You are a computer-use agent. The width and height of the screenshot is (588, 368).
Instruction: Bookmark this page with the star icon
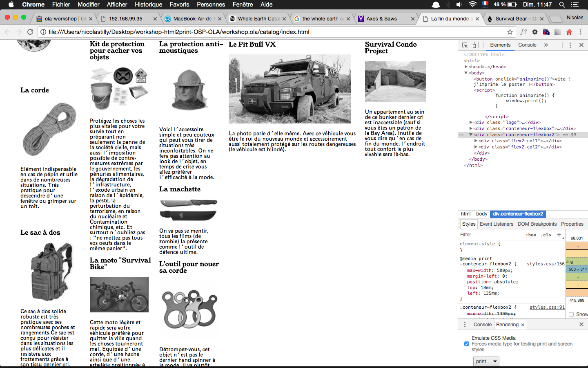coord(510,32)
